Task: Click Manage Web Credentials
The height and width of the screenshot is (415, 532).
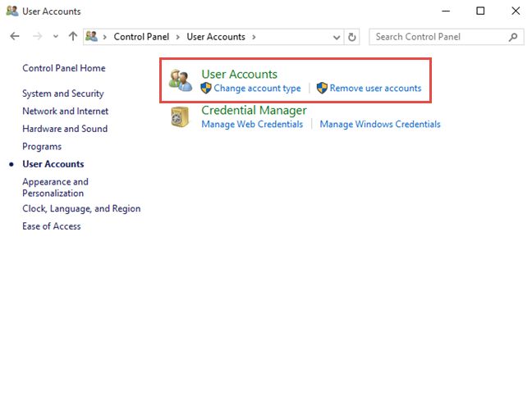Action: (x=252, y=124)
